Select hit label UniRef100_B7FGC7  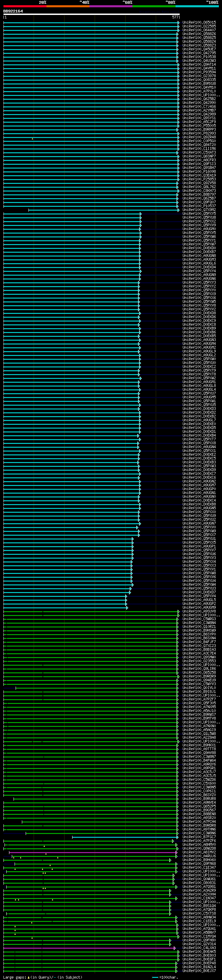(199, 837)
